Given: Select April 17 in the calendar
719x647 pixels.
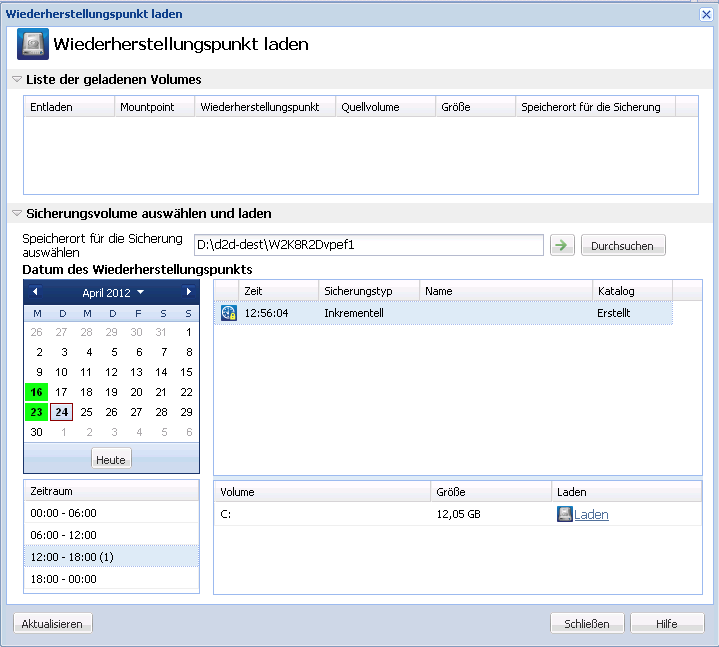Looking at the screenshot, I should tap(61, 392).
